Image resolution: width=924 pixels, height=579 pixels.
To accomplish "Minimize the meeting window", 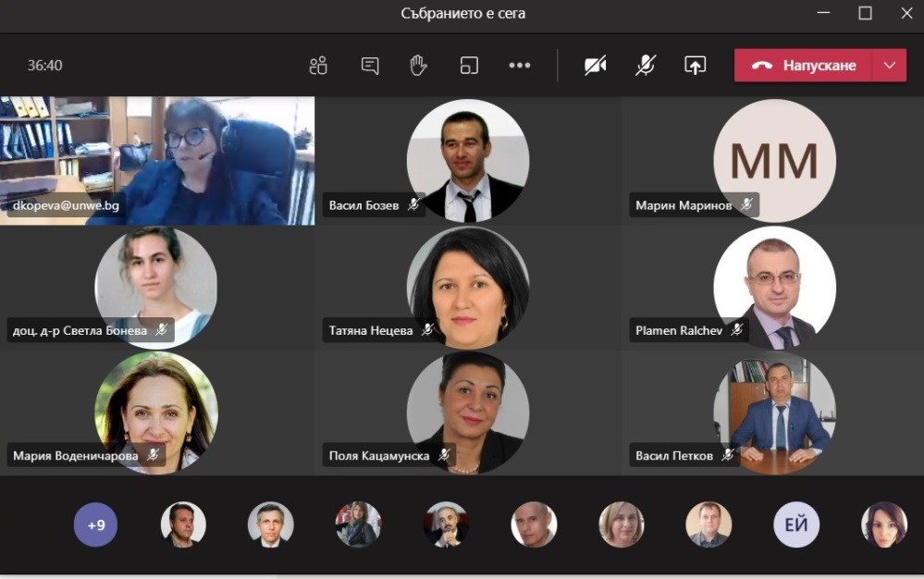I will (823, 13).
